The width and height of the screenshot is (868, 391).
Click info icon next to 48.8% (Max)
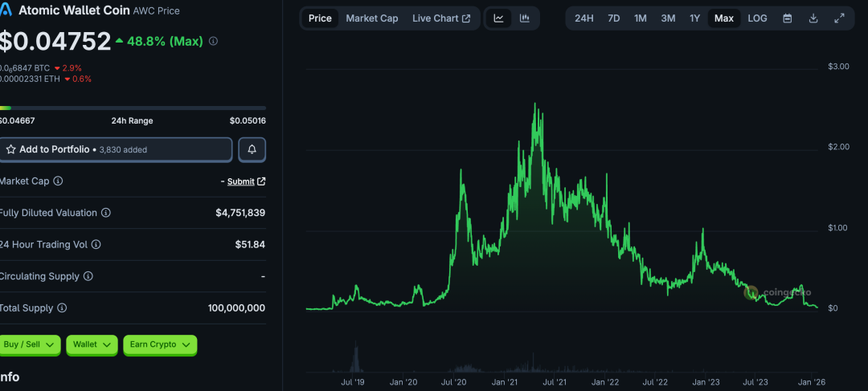214,41
